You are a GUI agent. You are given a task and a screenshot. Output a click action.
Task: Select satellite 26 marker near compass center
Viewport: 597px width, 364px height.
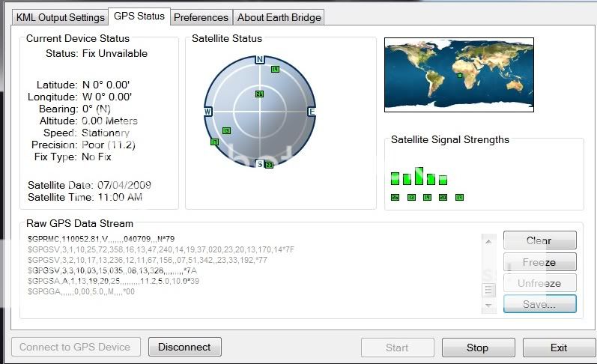click(x=259, y=94)
